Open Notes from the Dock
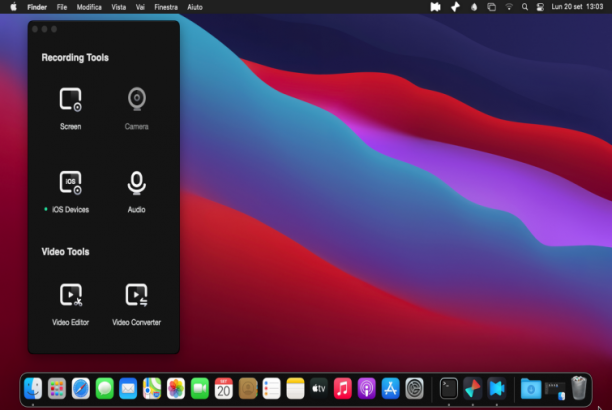The width and height of the screenshot is (612, 410). click(x=295, y=388)
